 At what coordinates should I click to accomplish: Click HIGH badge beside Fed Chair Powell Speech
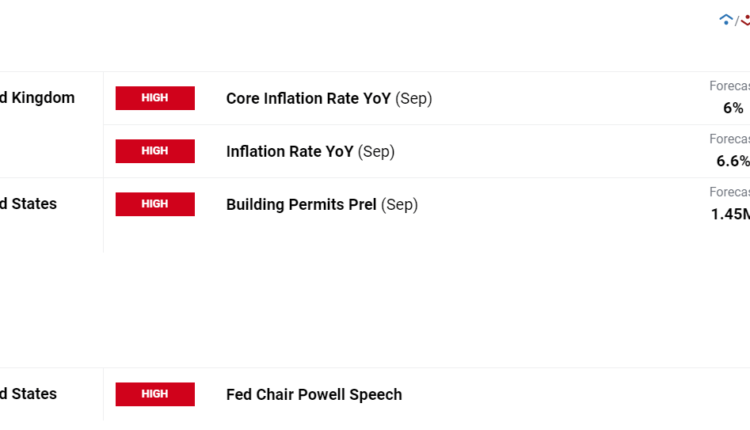pos(155,394)
